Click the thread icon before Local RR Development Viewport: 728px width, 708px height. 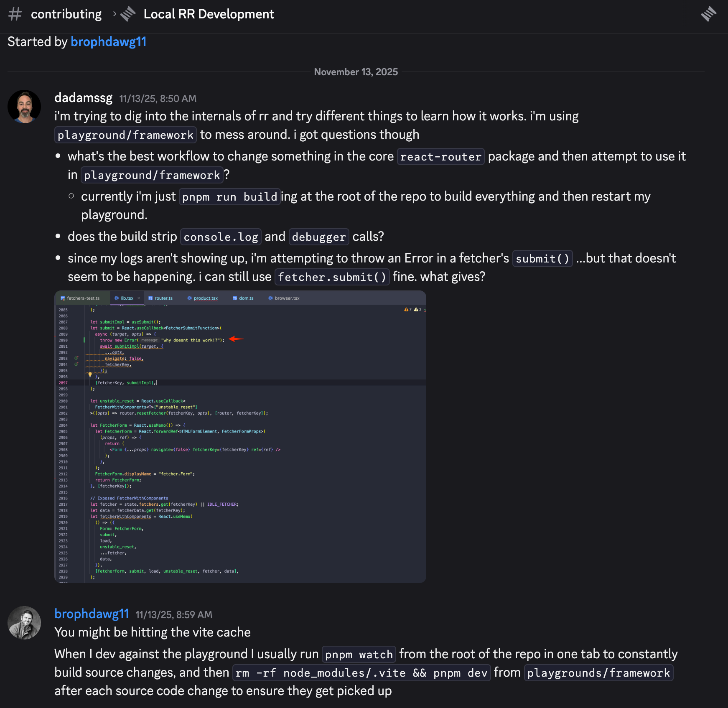[128, 14]
